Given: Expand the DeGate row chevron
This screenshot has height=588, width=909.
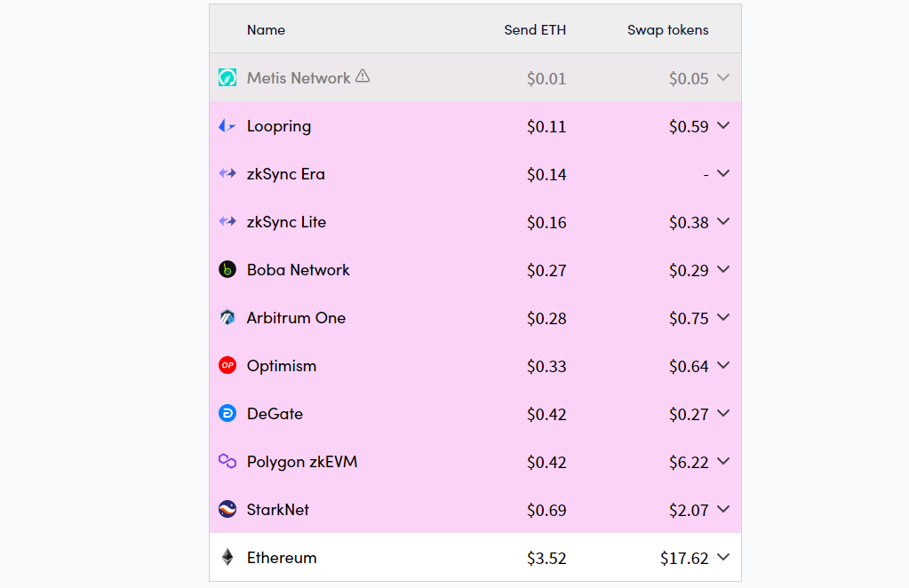Looking at the screenshot, I should (x=723, y=413).
